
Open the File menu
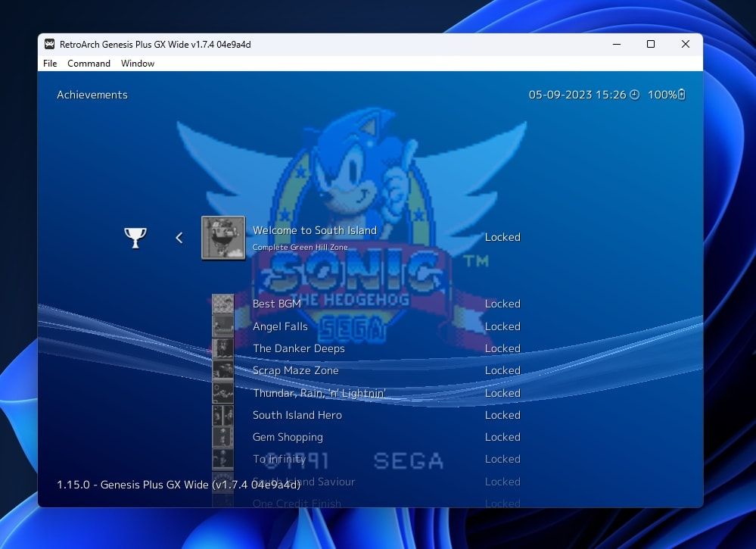tap(49, 64)
